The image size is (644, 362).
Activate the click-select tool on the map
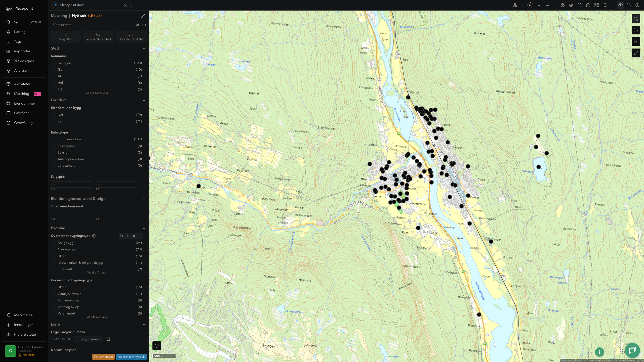[636, 19]
